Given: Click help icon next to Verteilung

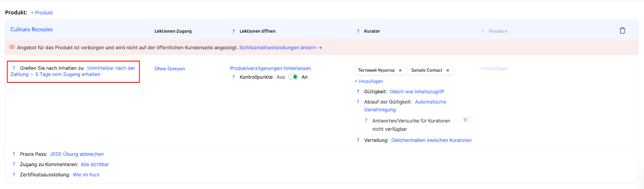Looking at the screenshot, I should click(x=358, y=140).
